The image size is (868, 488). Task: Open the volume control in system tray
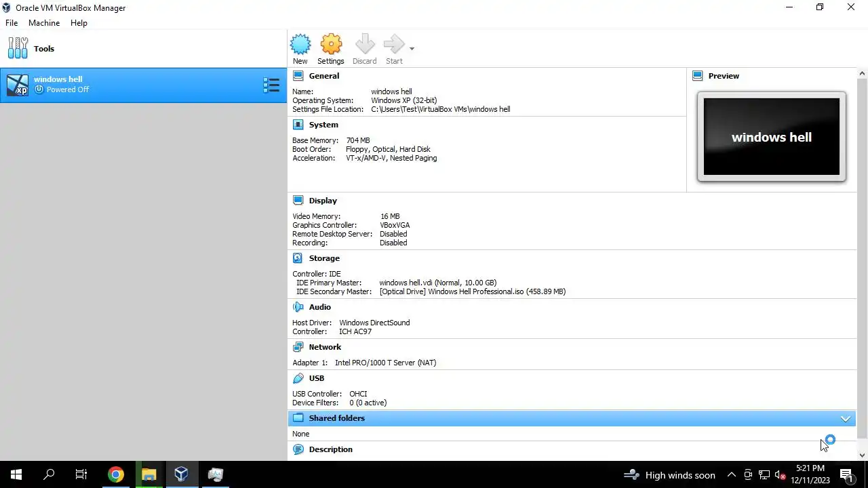point(781,474)
